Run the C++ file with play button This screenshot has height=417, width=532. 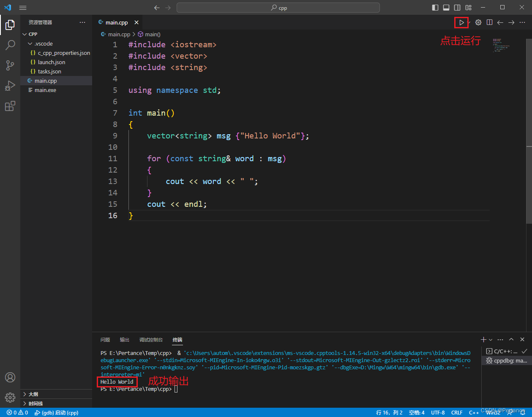[x=461, y=22]
